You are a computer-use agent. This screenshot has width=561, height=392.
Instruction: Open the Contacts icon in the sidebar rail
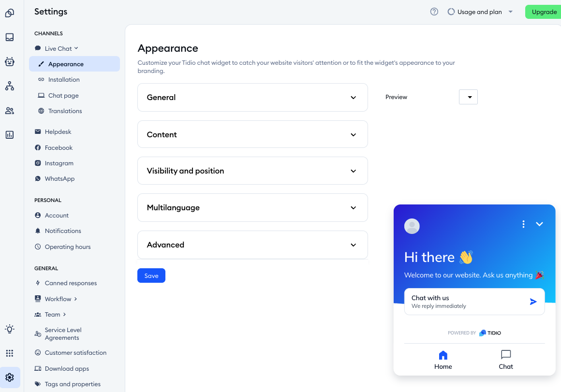pyautogui.click(x=11, y=110)
